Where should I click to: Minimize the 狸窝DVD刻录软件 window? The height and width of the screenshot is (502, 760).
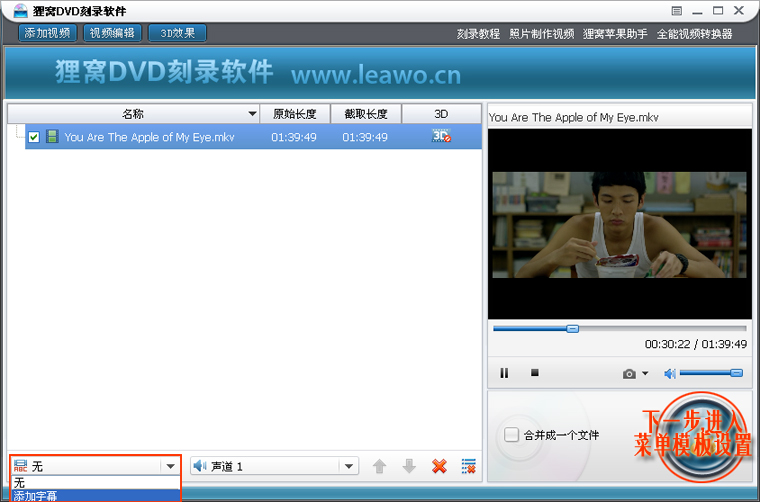tap(697, 11)
